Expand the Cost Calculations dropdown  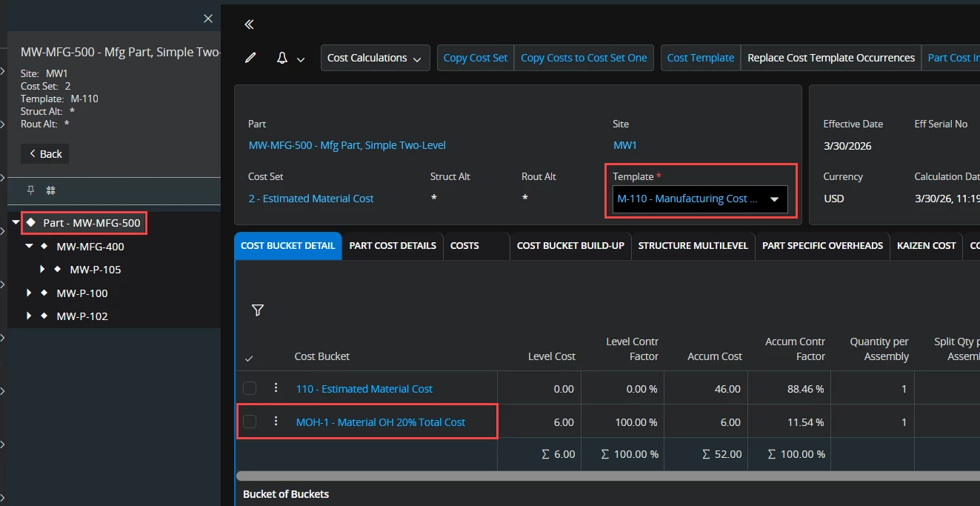click(x=375, y=58)
